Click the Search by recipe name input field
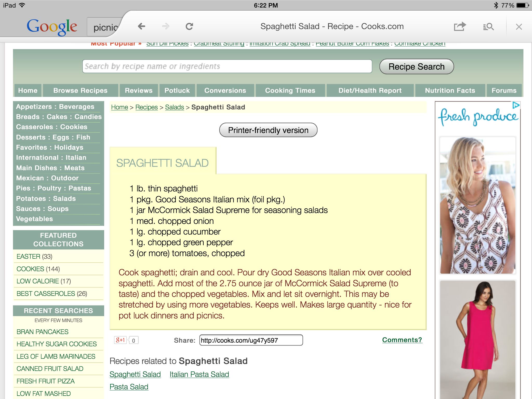Viewport: 532px width, 399px height. tap(227, 67)
